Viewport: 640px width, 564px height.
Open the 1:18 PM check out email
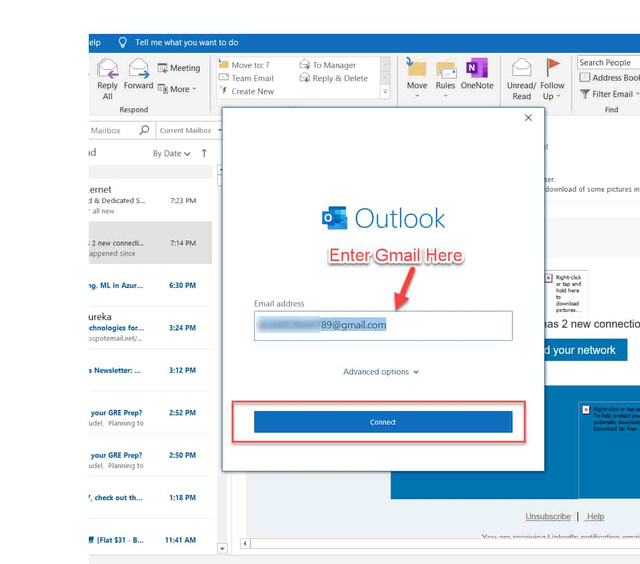point(150,497)
